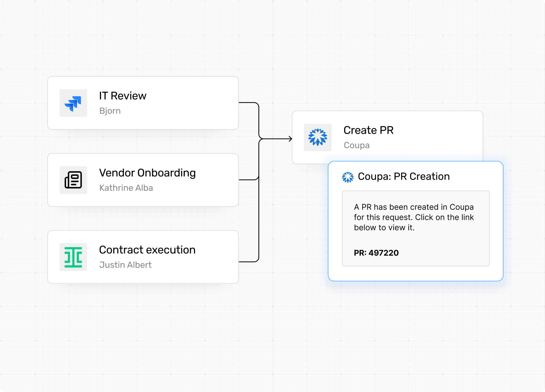Click the arrowhead pointing to Create PR
This screenshot has height=392, width=545.
click(290, 139)
